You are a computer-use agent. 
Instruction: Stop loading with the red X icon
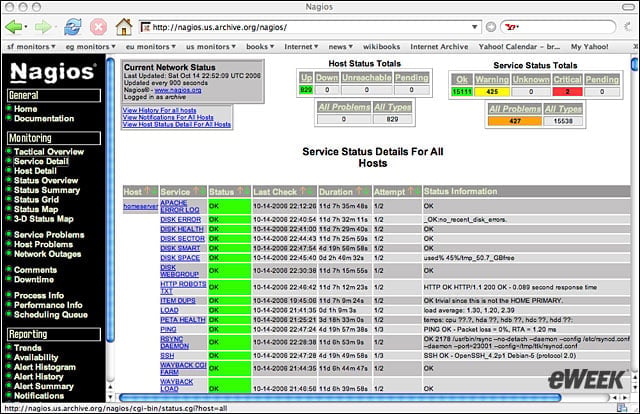[x=98, y=27]
